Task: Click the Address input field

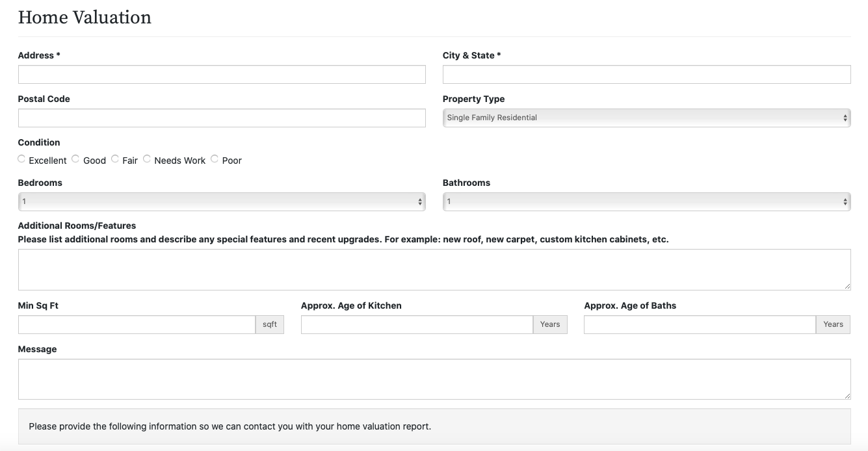Action: 221,75
